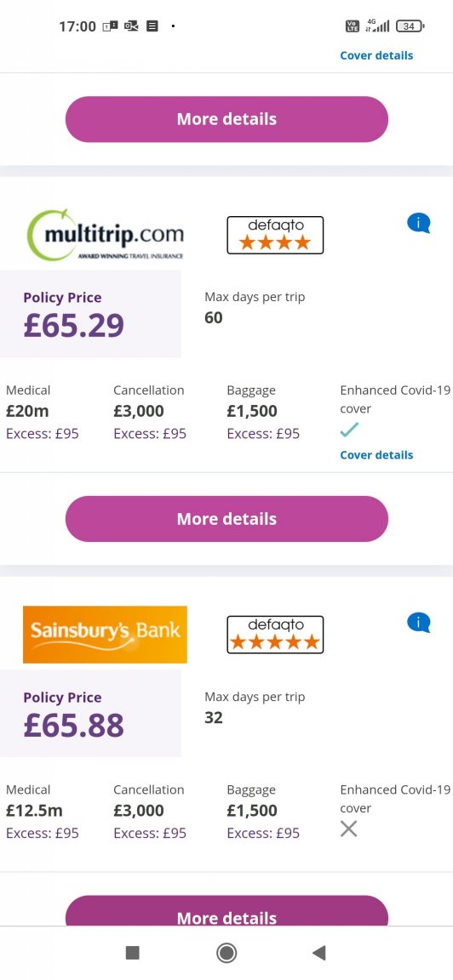Tap the Enhanced Covid-19 cover cross for Sainsbury's
Image resolution: width=453 pixels, height=980 pixels.
tap(348, 829)
